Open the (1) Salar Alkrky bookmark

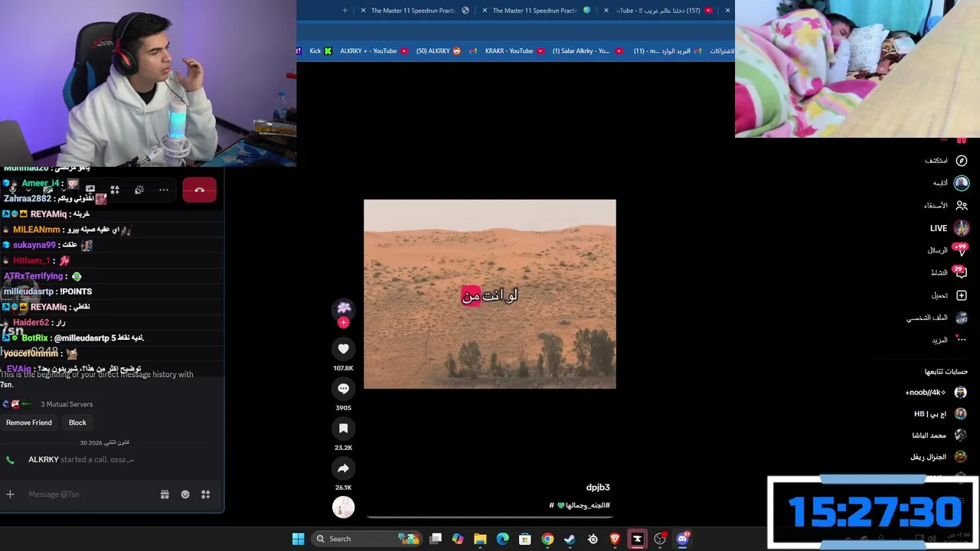pyautogui.click(x=587, y=51)
